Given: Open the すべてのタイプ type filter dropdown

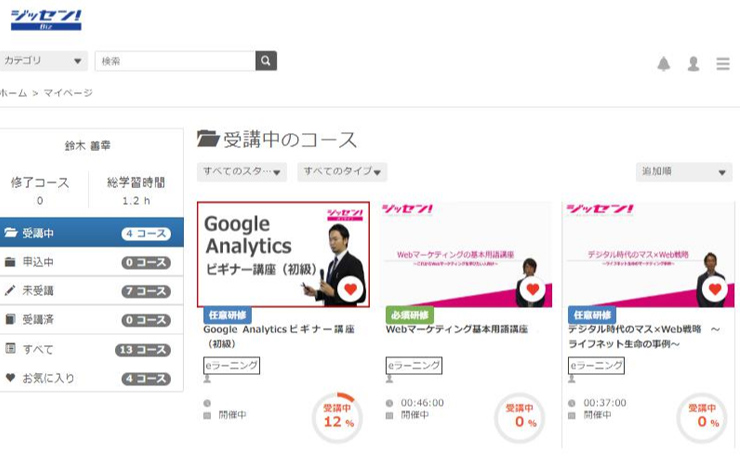Looking at the screenshot, I should [342, 172].
